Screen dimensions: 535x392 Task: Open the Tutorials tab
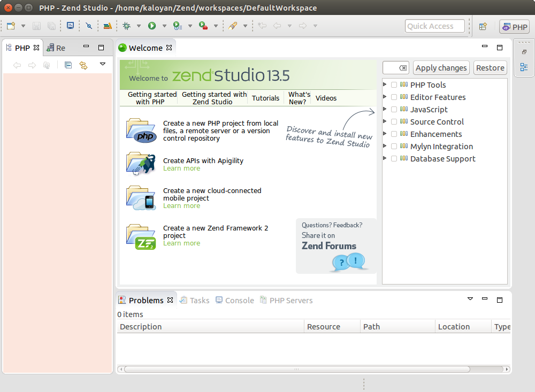[265, 98]
